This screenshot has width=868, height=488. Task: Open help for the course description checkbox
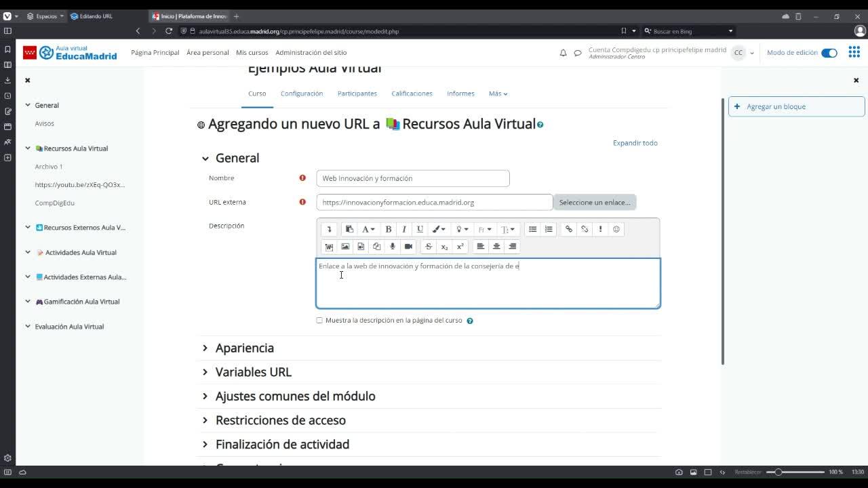point(470,321)
